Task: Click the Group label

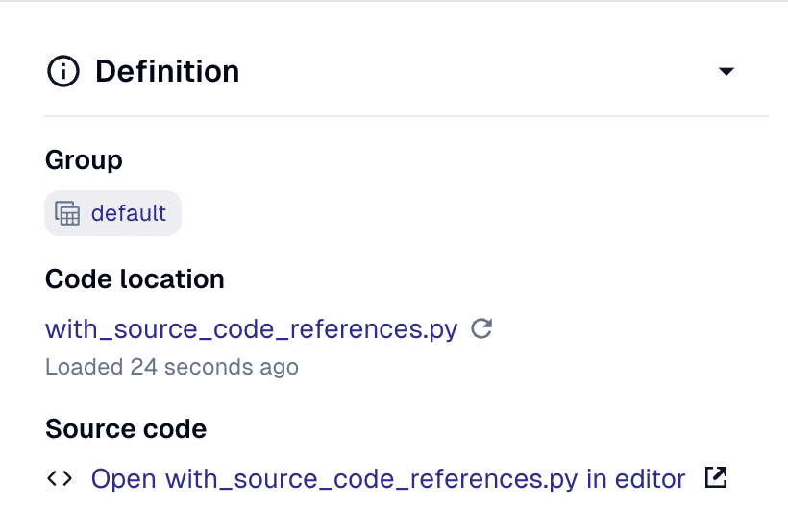Action: (x=84, y=159)
